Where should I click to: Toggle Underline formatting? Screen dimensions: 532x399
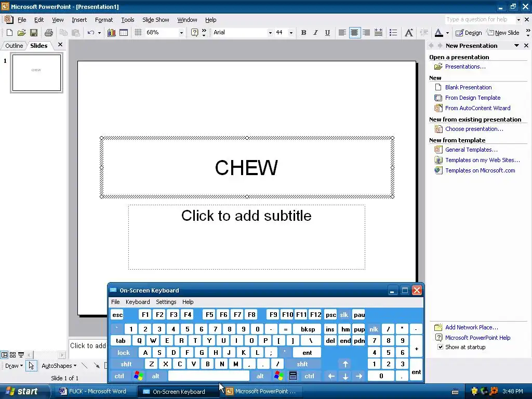coord(327,33)
